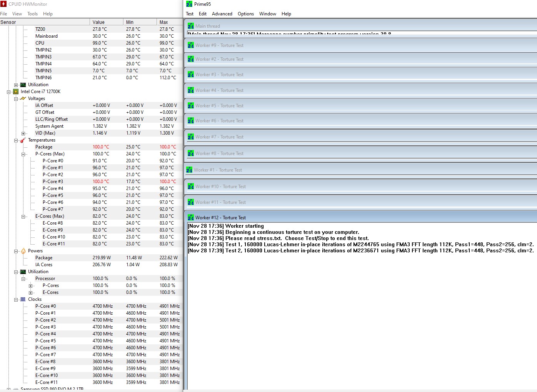Collapse the Powers section
Image resolution: width=537 pixels, height=392 pixels.
[16, 251]
